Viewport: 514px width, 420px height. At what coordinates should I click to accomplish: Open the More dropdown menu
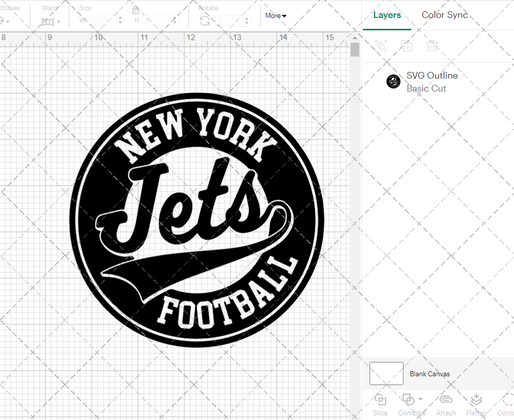[276, 16]
